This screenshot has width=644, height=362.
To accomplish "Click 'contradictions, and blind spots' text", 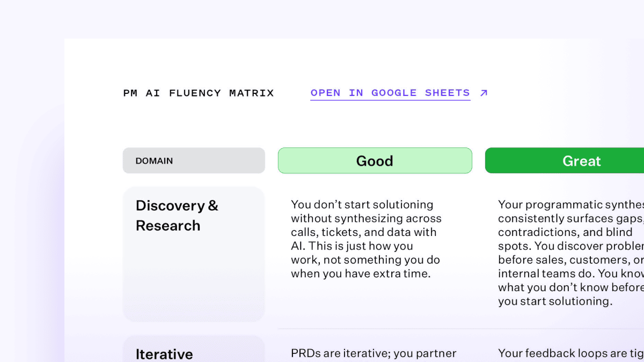I will [x=565, y=239].
